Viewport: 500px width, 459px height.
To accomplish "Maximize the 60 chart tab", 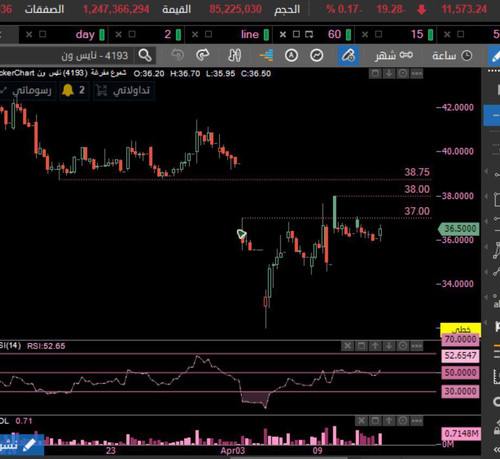I will [x=296, y=34].
